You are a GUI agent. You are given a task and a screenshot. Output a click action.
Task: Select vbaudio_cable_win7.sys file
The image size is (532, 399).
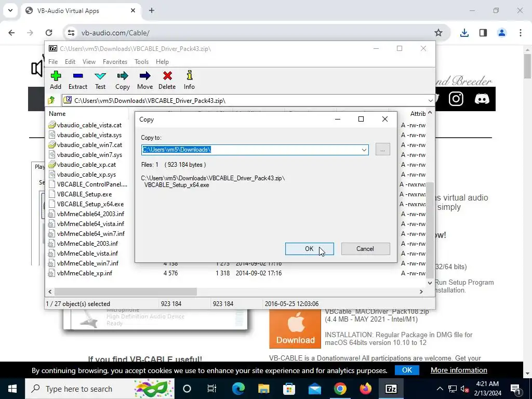click(x=89, y=155)
